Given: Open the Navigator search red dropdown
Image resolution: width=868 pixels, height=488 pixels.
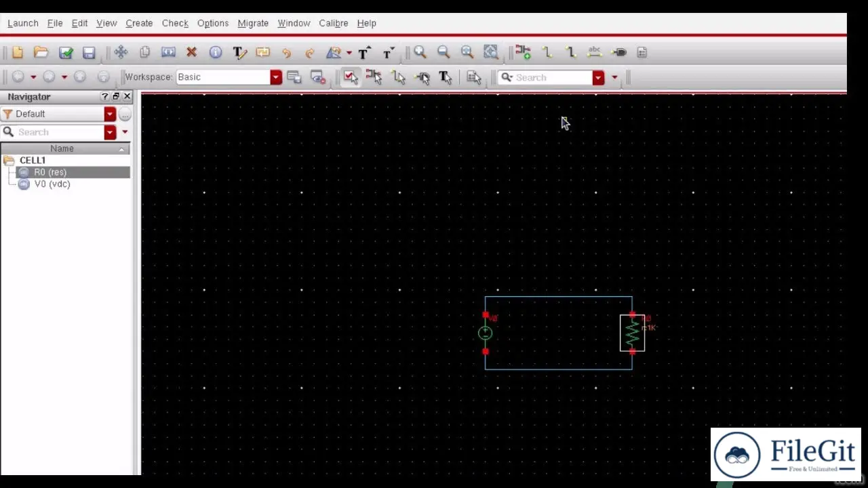Looking at the screenshot, I should (110, 132).
